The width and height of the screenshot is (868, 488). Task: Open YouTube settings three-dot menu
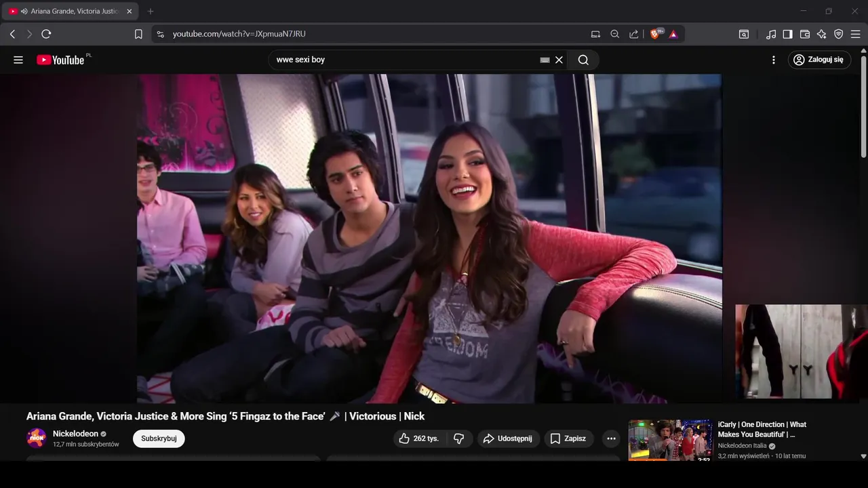click(774, 60)
